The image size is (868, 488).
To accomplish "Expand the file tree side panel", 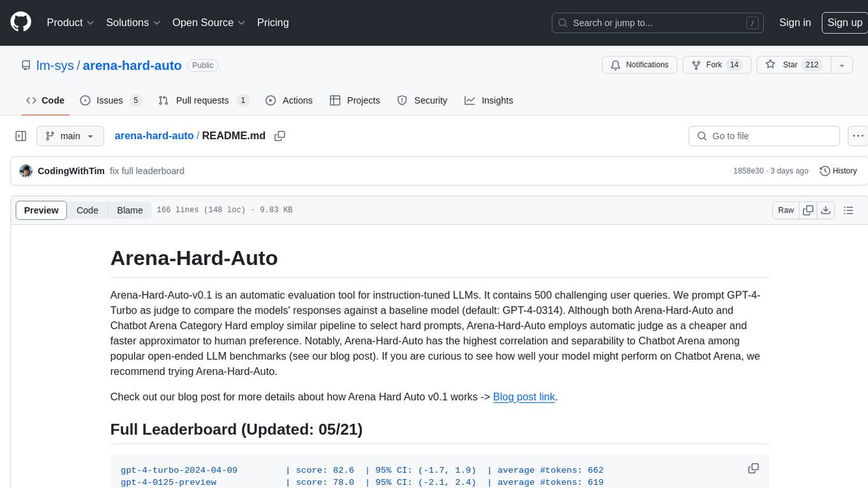I will 20,136.
